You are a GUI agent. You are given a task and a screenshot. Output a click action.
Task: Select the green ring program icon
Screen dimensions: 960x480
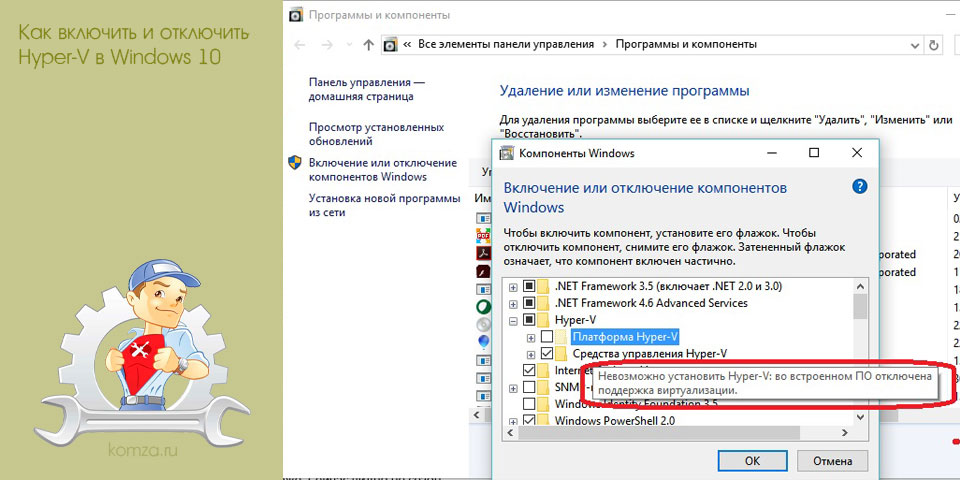[x=483, y=307]
